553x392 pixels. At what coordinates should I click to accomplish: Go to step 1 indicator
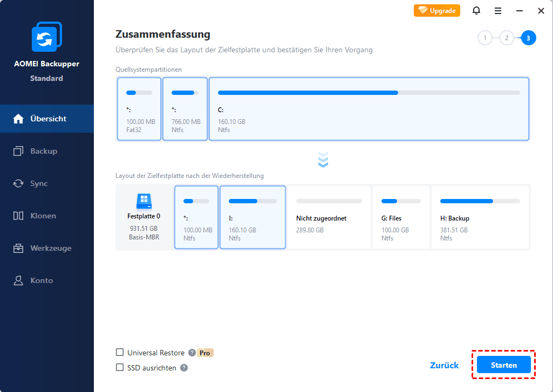point(485,38)
